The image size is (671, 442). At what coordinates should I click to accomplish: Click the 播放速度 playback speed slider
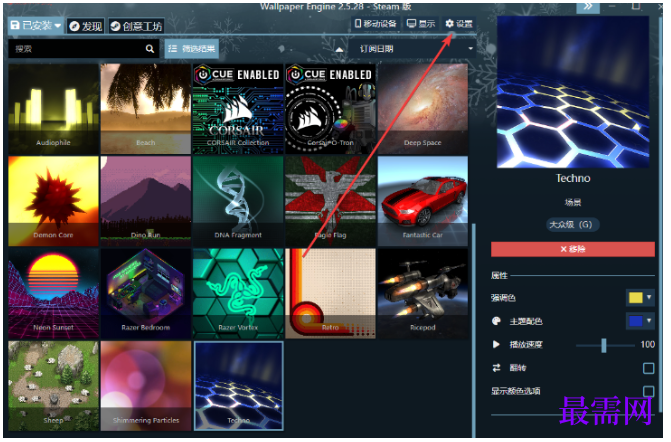point(605,345)
